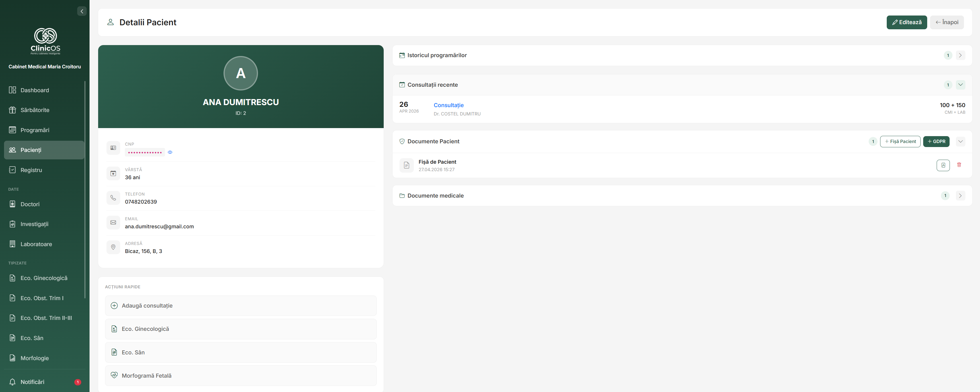The width and height of the screenshot is (980, 392).
Task: Click Adaugă consultație quick action
Action: [x=241, y=306]
